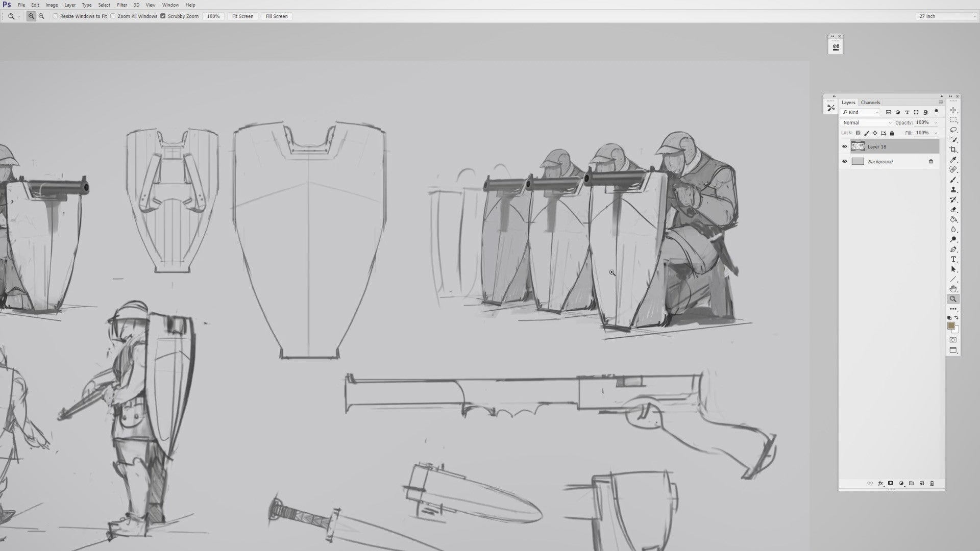Select the Crop tool

953,150
